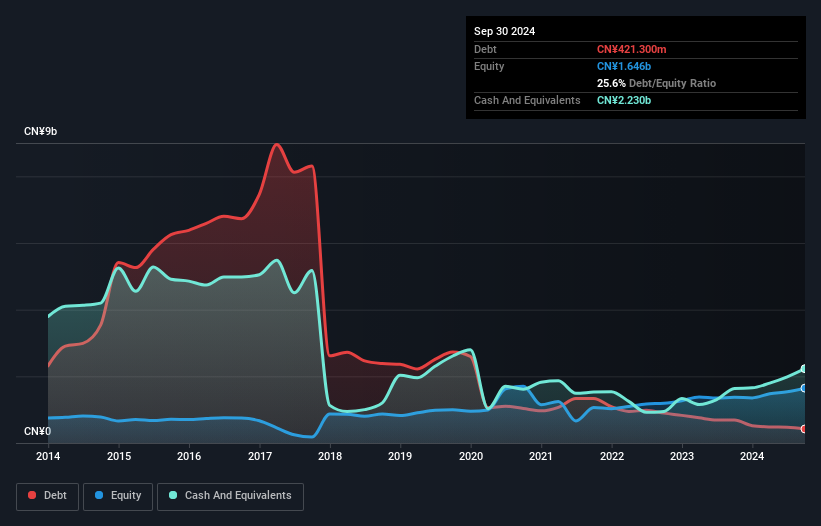The height and width of the screenshot is (526, 821).
Task: Click the blue Equity legend dot
Action: [99, 495]
